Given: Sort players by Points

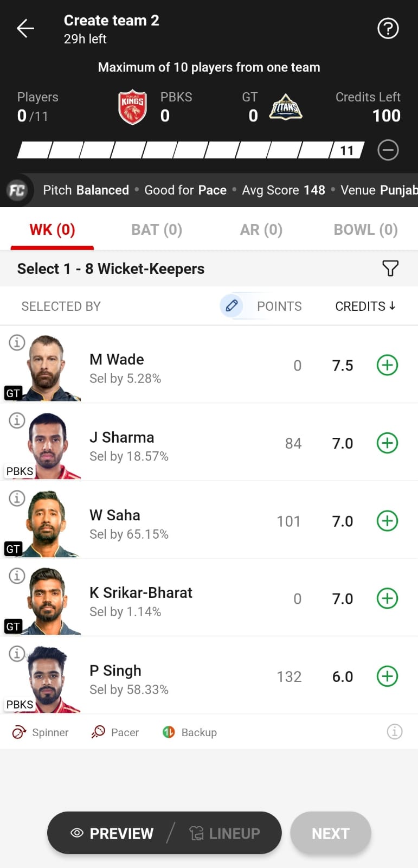Looking at the screenshot, I should 279,307.
